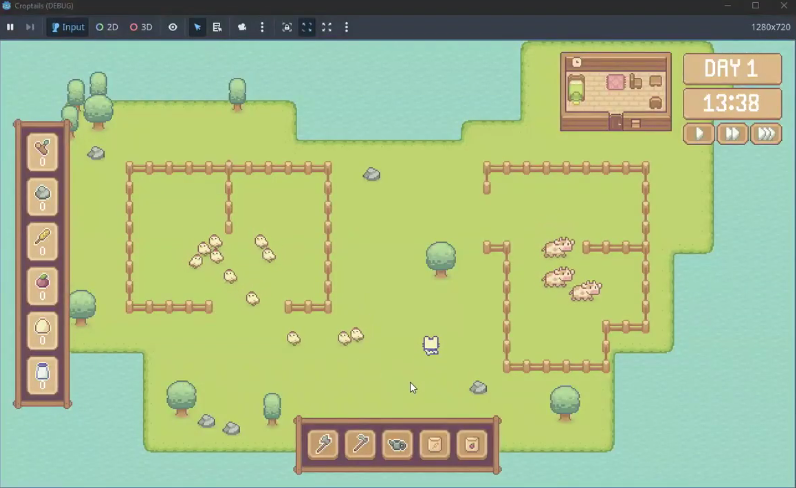Click the next frame step button

click(30, 27)
